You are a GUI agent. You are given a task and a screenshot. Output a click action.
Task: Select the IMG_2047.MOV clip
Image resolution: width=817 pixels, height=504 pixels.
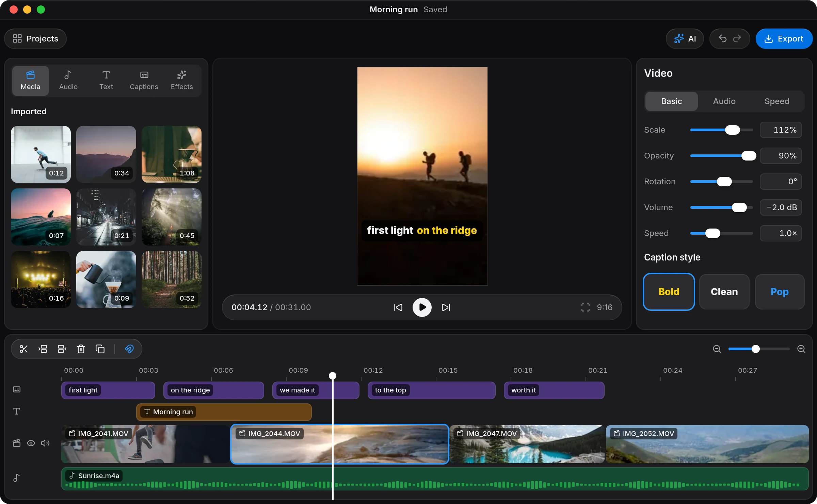(x=527, y=444)
